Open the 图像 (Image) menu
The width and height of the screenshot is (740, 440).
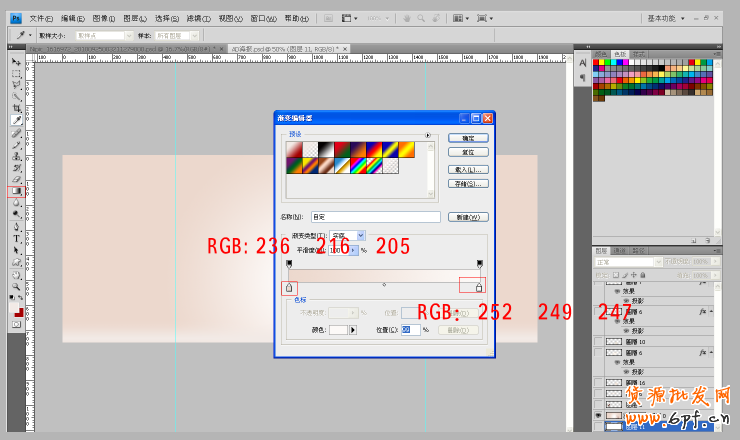[x=103, y=18]
